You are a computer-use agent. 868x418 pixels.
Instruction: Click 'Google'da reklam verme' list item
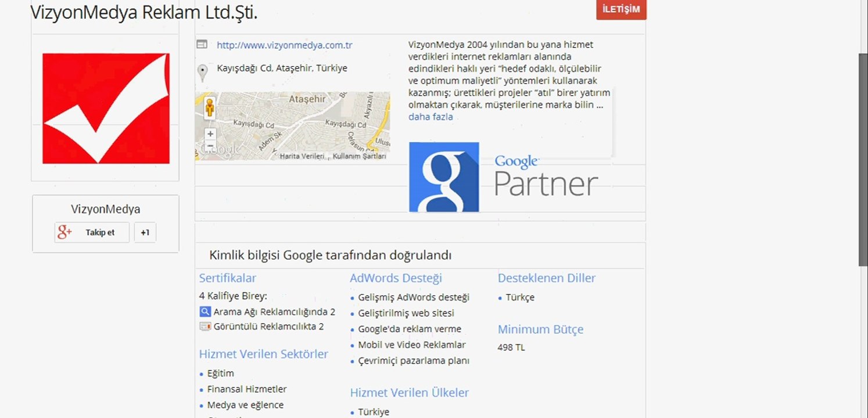pos(410,329)
